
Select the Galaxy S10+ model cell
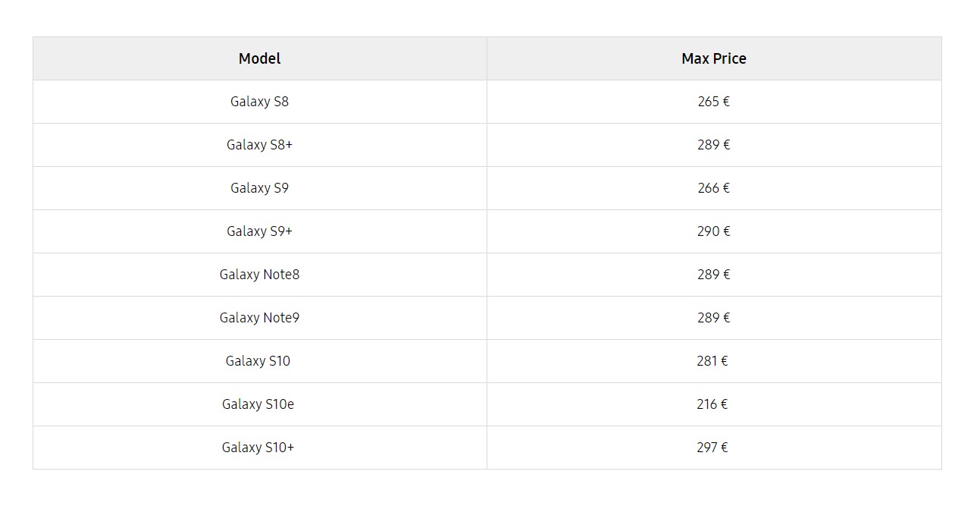click(x=258, y=448)
